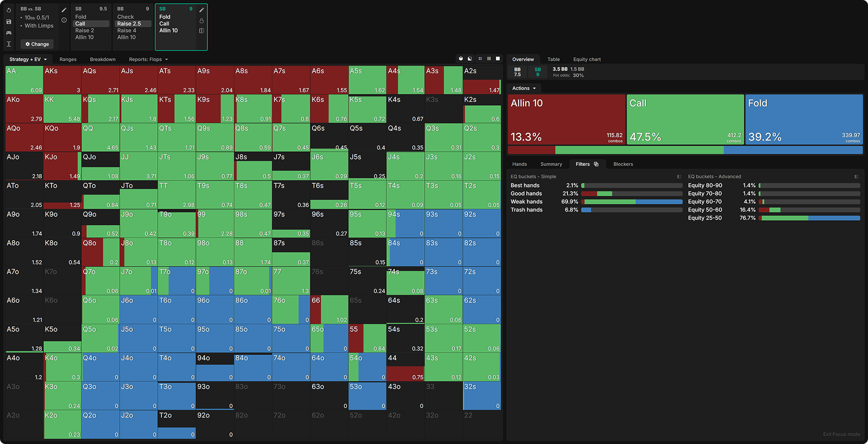
Task: Select the AA hand cell in the matrix
Action: [24, 80]
